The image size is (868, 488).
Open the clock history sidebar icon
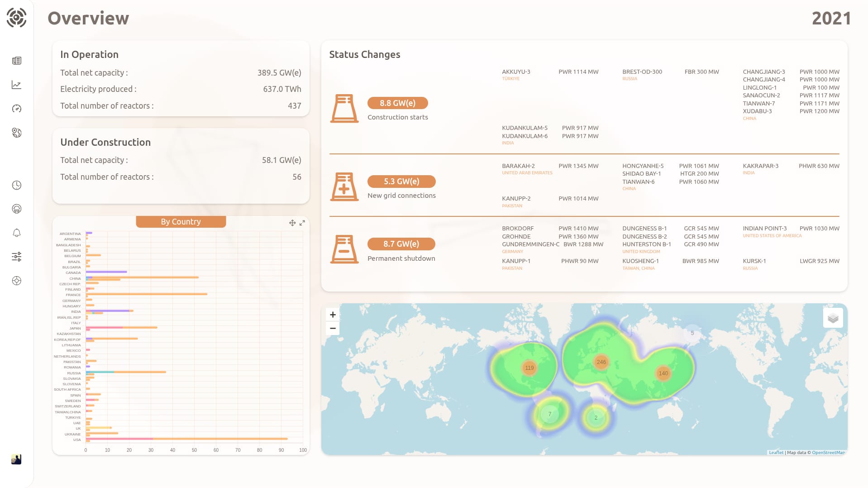17,185
